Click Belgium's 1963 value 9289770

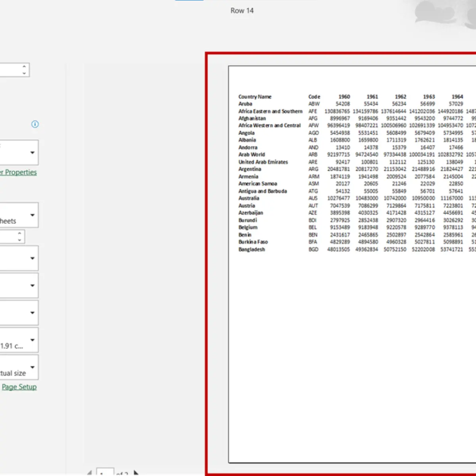tap(424, 227)
